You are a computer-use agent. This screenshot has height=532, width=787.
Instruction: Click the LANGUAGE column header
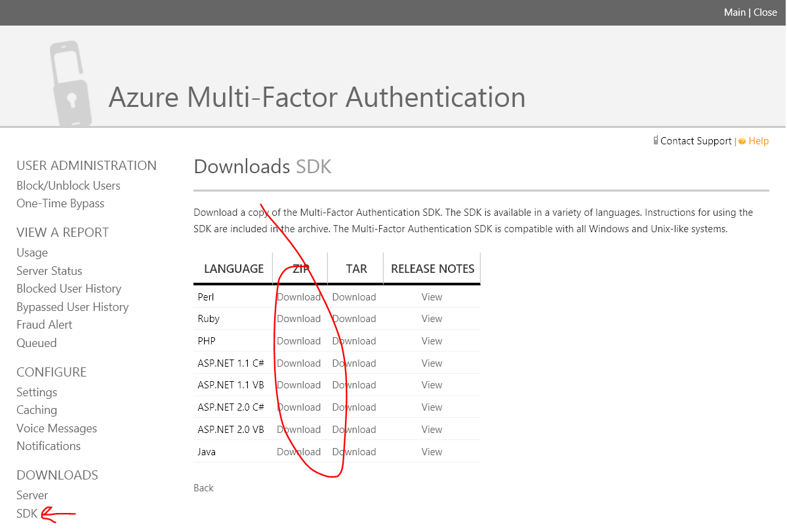(x=233, y=269)
